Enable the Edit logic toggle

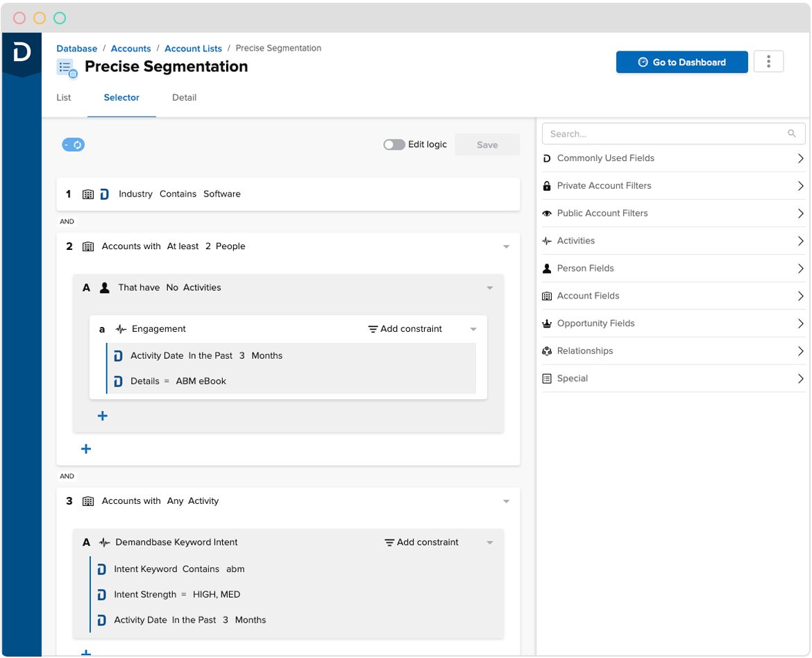tap(394, 144)
